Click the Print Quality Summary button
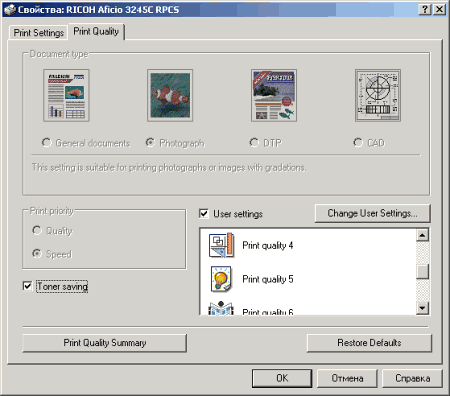This screenshot has height=396, width=450. coord(105,343)
